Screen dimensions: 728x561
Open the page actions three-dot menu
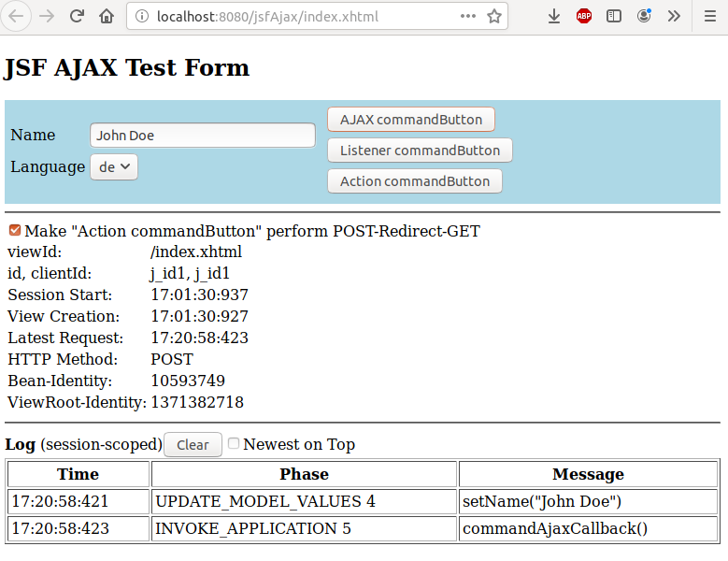tap(468, 16)
